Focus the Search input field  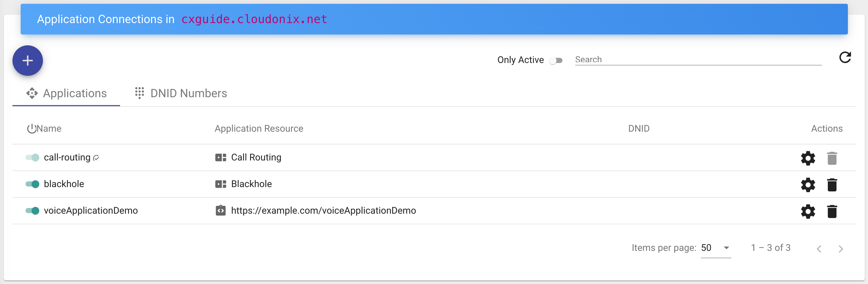(x=697, y=59)
